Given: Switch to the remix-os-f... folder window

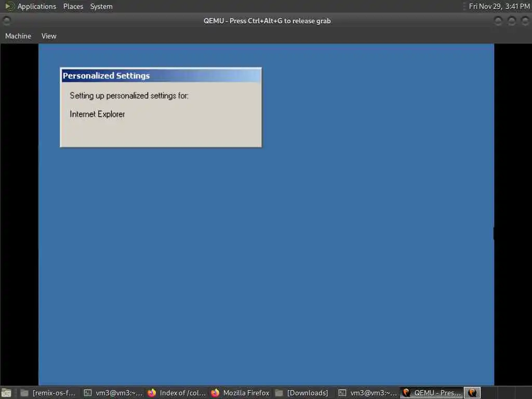Looking at the screenshot, I should tap(48, 393).
